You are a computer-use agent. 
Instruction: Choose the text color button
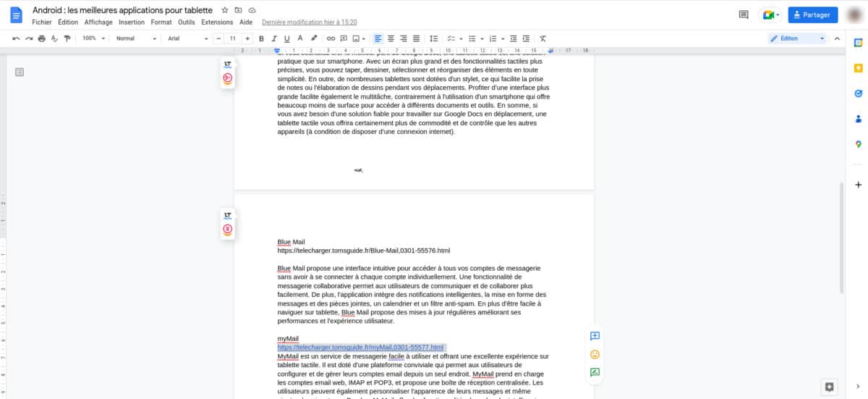[x=300, y=38]
